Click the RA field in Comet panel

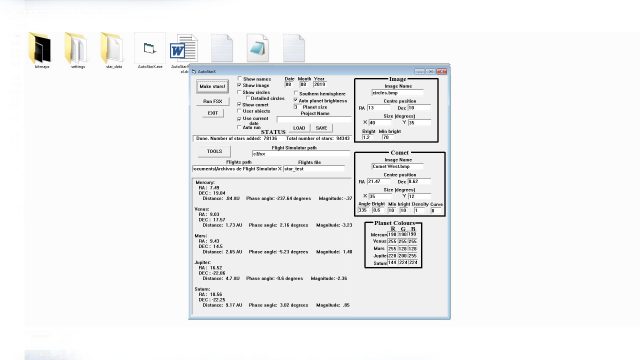[379, 181]
